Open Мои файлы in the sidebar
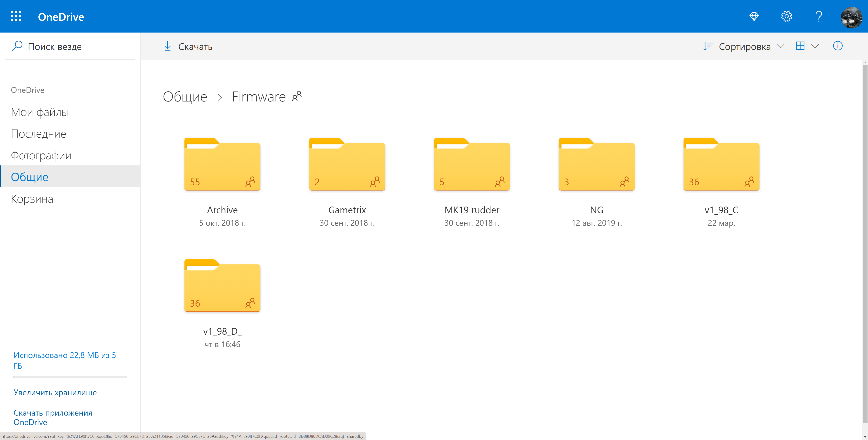868x440 pixels. click(x=40, y=112)
